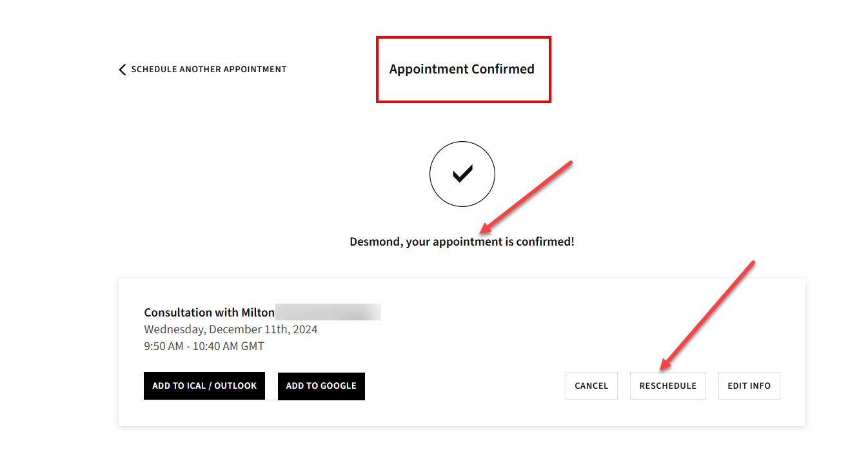The width and height of the screenshot is (868, 468).
Task: Click the RESCHEDULE button
Action: click(x=667, y=385)
